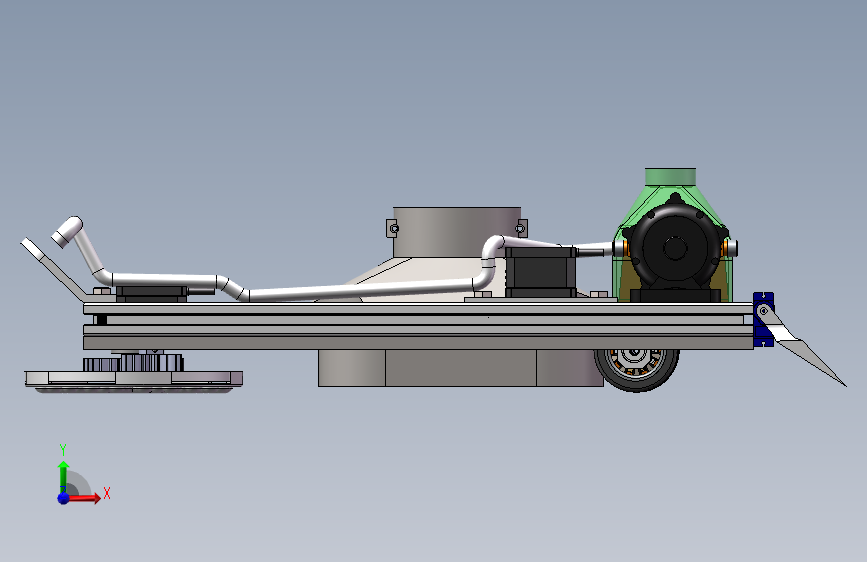Click the green Y axis arrow of the triad
867x562 pixels.
click(x=64, y=477)
